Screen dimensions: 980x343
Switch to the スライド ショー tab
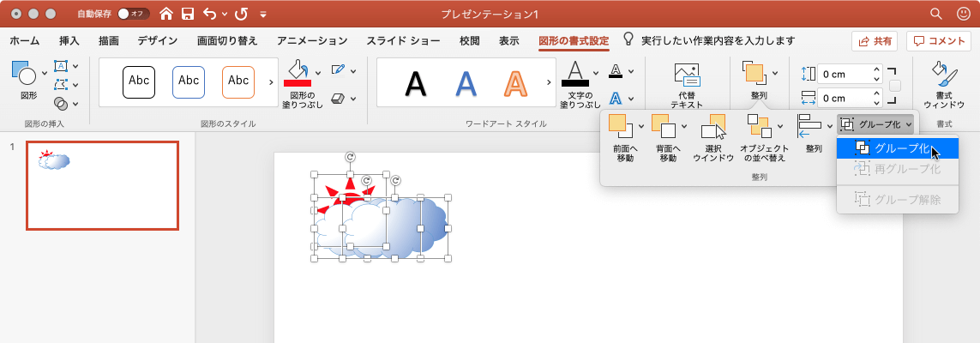tap(403, 41)
